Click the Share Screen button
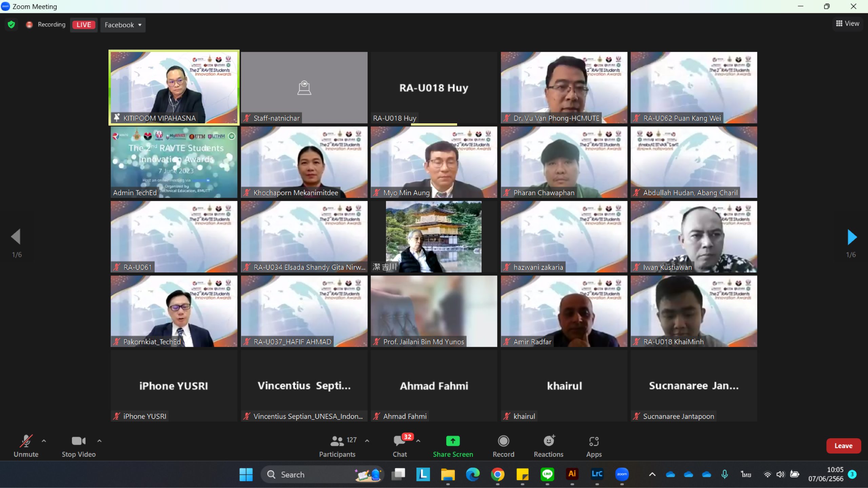Screen dimensions: 868x488 (x=453, y=446)
